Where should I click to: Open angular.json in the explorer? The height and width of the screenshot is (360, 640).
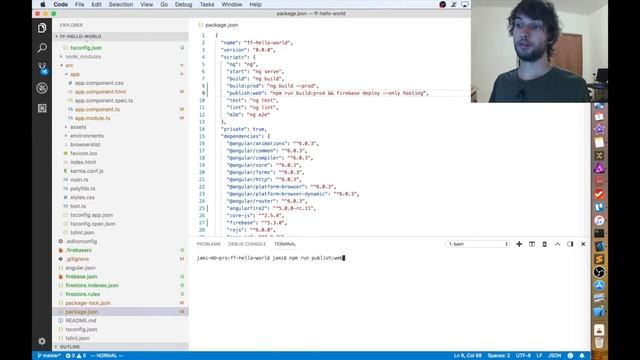tap(80, 268)
